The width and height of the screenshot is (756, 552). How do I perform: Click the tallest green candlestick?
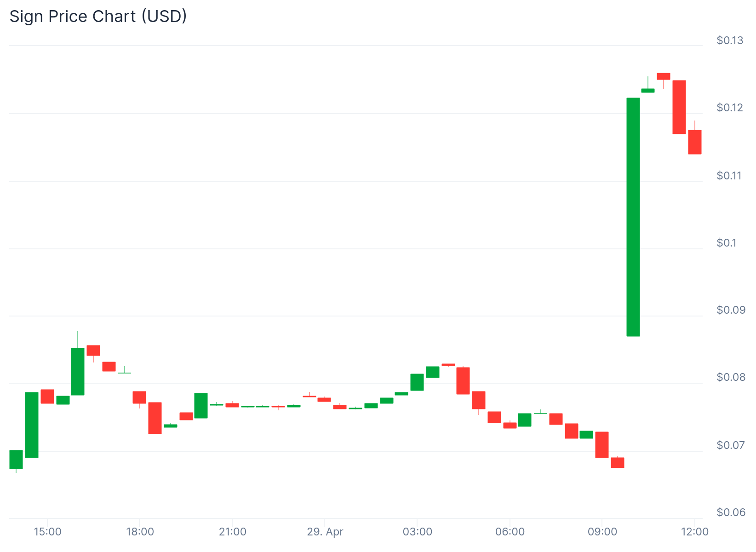pyautogui.click(x=633, y=217)
